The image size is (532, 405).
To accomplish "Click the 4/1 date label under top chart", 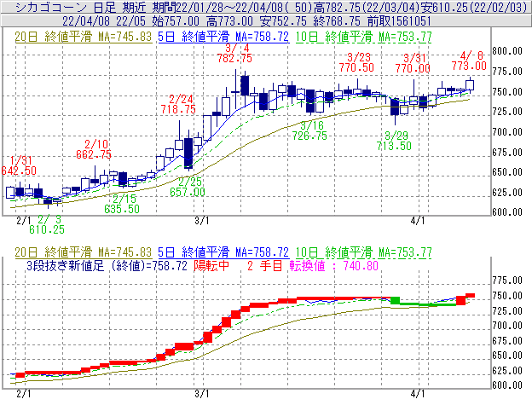I will pos(417,221).
